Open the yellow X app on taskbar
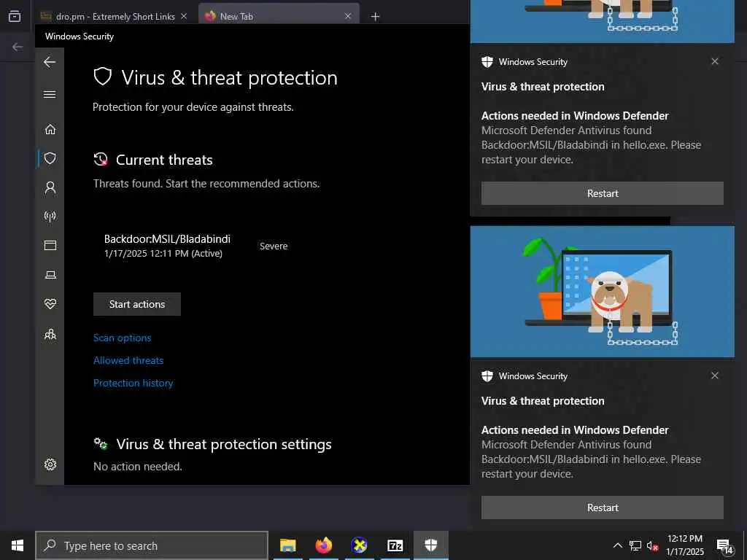747x560 pixels. [x=359, y=545]
